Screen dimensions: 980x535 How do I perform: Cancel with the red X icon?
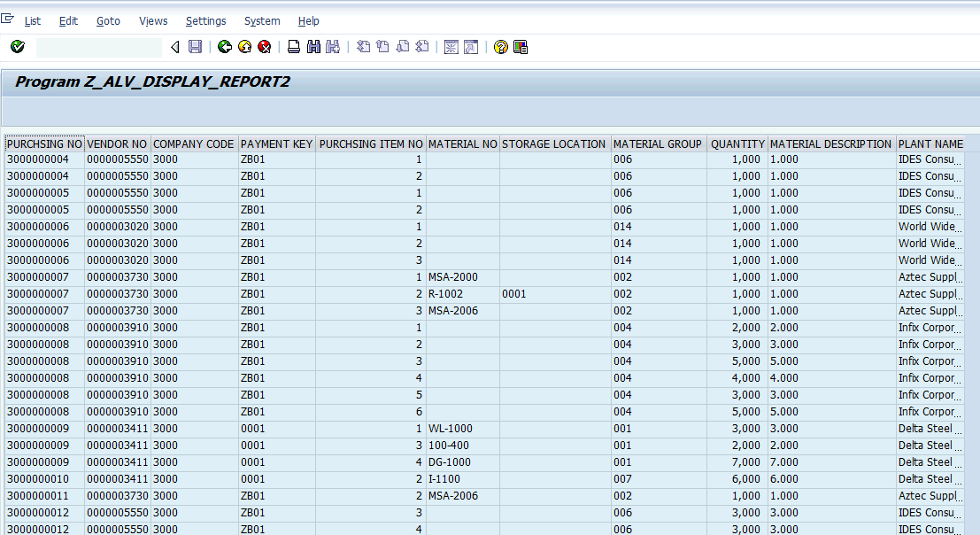click(264, 46)
